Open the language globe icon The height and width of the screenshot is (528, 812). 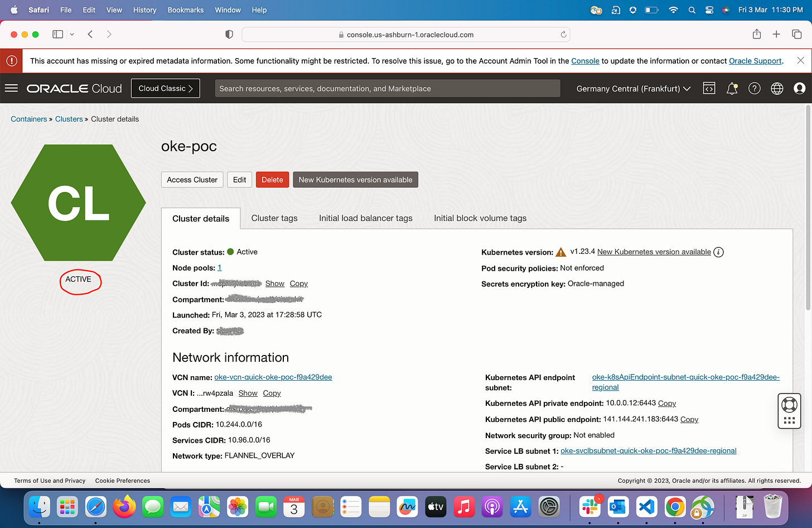777,88
